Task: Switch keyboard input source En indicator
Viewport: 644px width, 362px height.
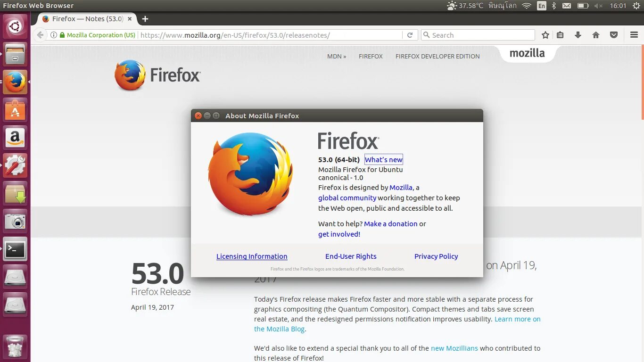Action: point(542,6)
